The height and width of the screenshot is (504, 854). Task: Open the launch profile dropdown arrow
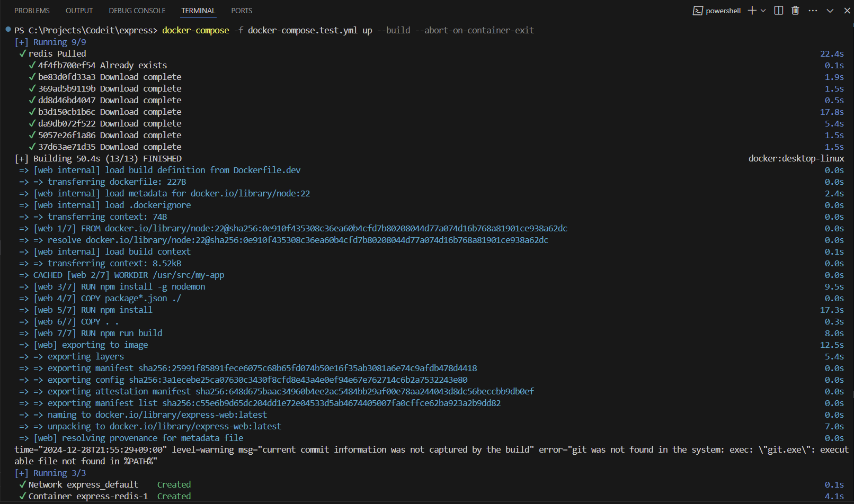pos(763,11)
